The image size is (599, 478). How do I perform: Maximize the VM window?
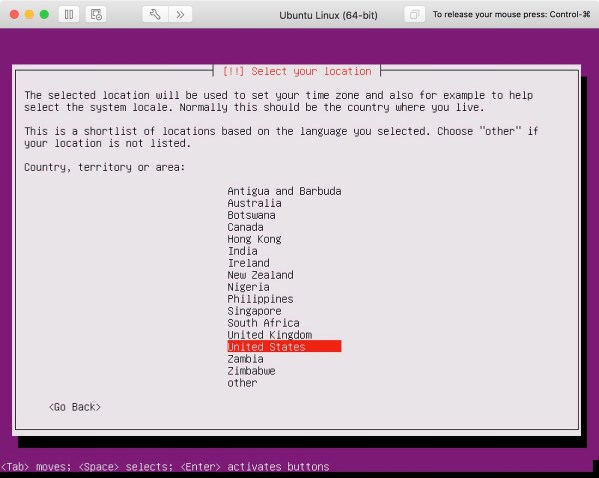(44, 15)
